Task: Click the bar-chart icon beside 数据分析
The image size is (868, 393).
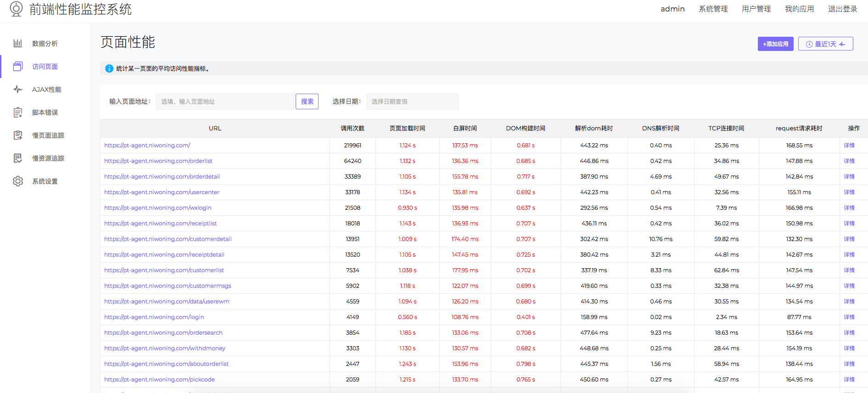Action: pos(18,43)
